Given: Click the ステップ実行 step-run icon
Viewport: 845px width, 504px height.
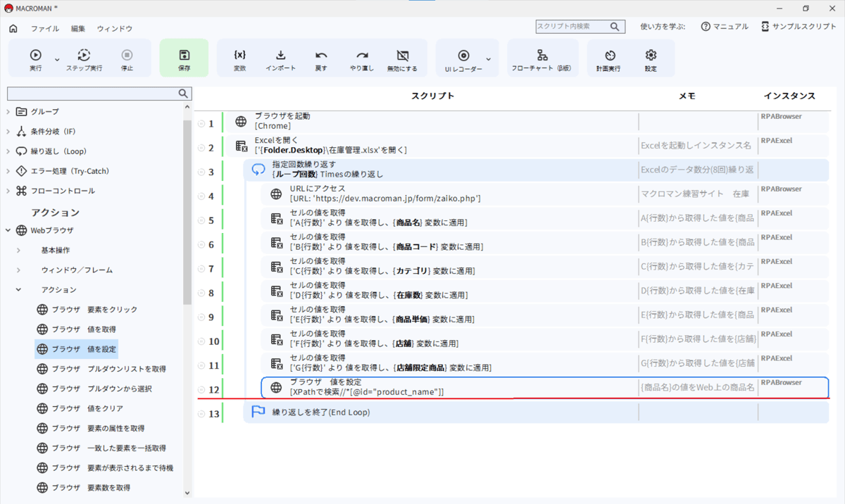Looking at the screenshot, I should tap(84, 56).
